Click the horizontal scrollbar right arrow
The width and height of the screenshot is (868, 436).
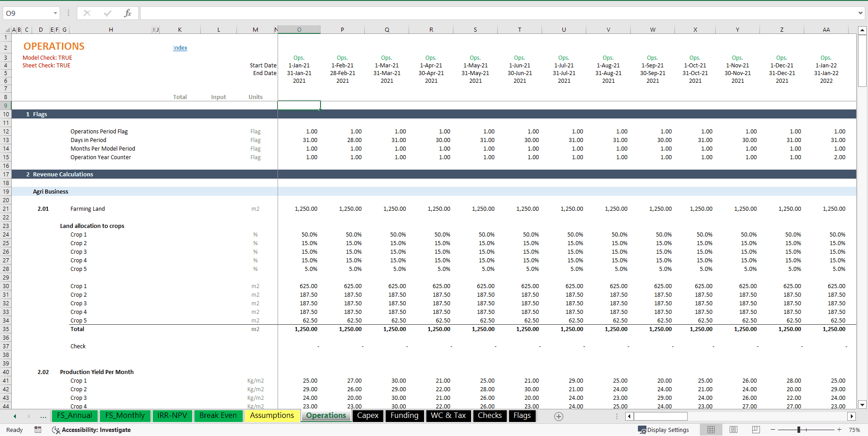[852, 416]
